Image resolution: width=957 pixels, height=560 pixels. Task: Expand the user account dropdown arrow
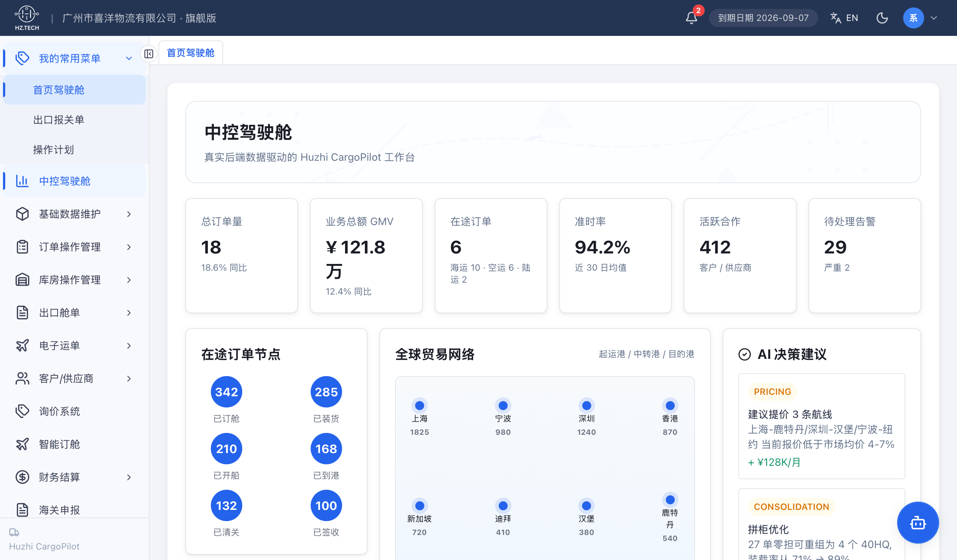click(934, 18)
